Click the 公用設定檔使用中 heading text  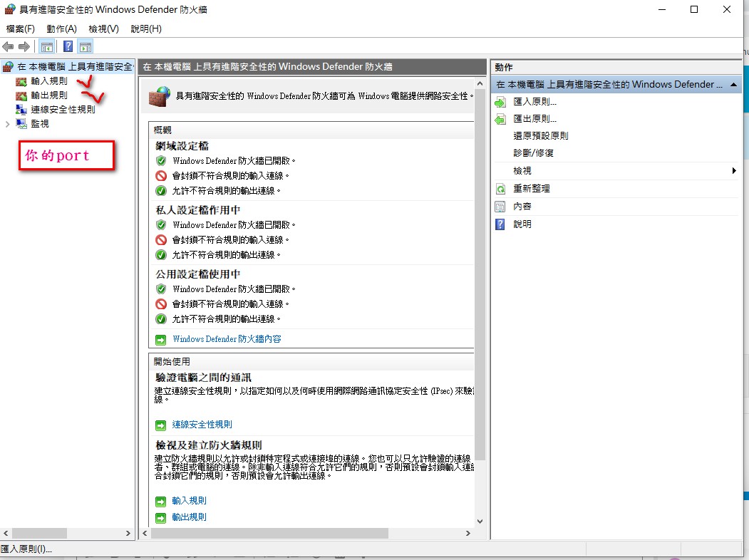pos(198,274)
